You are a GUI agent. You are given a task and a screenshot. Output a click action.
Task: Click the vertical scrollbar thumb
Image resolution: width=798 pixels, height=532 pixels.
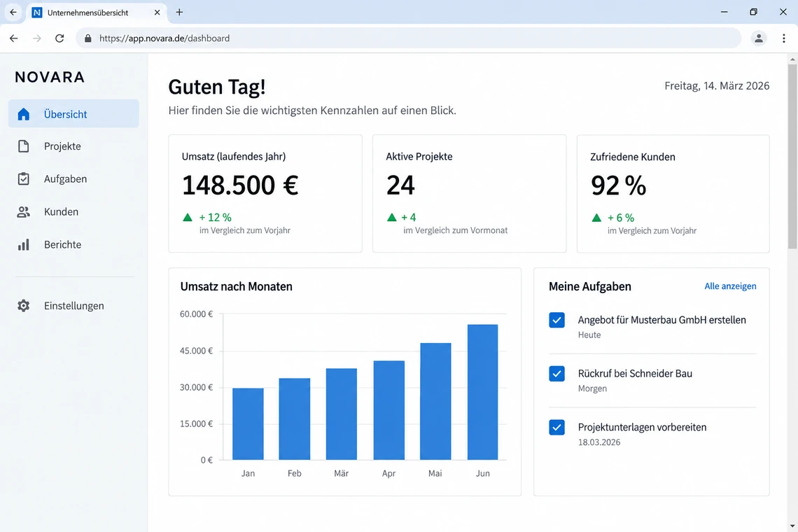pyautogui.click(x=792, y=156)
